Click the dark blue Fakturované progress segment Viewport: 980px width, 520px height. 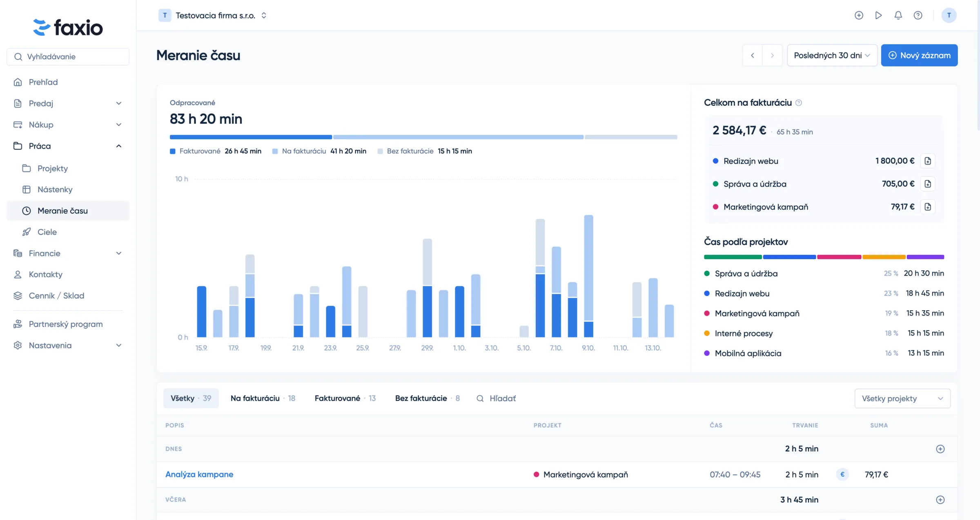point(251,137)
